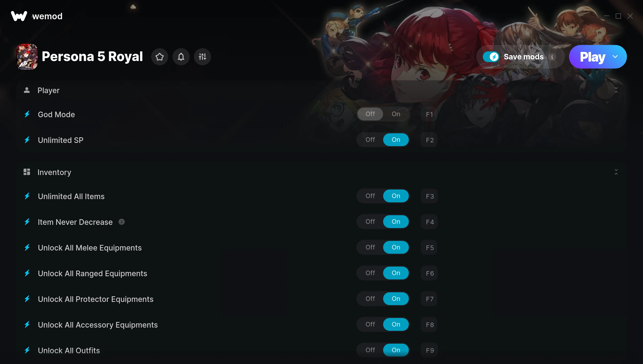Click the Save mods info icon
This screenshot has height=364, width=643.
point(552,57)
